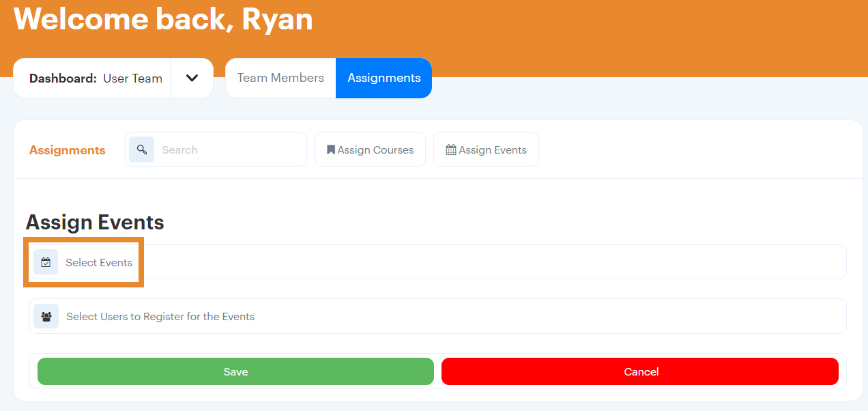Focus the Search text field
The width and height of the screenshot is (868, 411).
tap(229, 150)
